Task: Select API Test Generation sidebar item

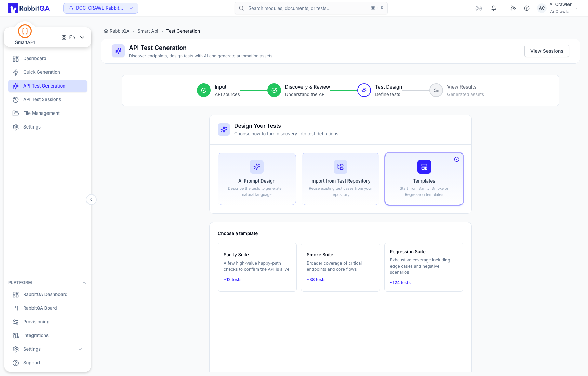Action: pos(48,86)
